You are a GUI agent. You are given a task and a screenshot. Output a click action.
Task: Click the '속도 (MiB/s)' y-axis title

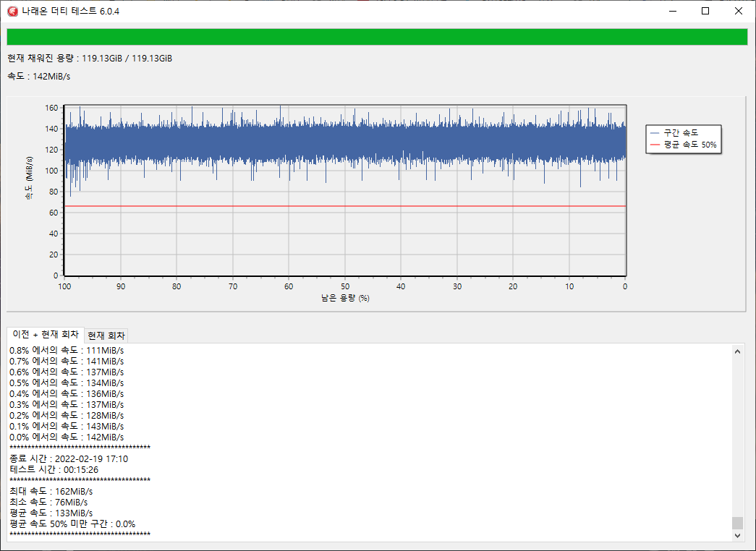click(x=30, y=179)
